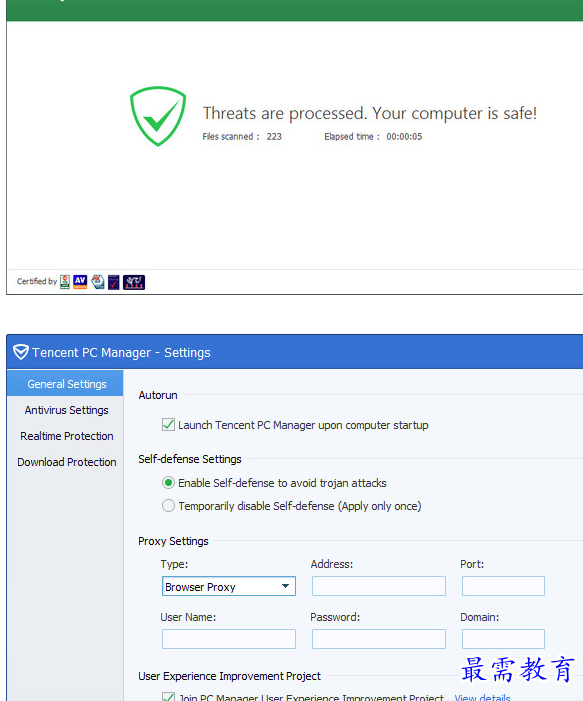Focus the proxy Domain field
Viewport: 583px width, 701px height.
503,639
